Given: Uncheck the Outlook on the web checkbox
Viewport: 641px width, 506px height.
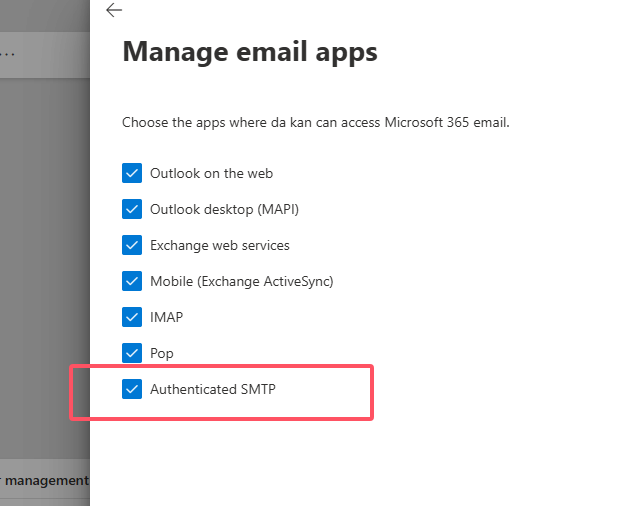Looking at the screenshot, I should click(x=132, y=173).
